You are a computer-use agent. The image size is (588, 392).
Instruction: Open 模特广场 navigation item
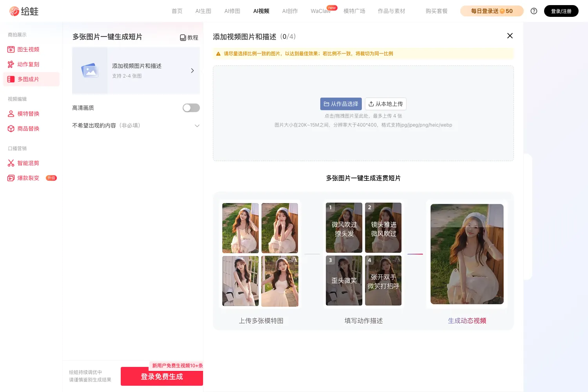click(x=354, y=11)
